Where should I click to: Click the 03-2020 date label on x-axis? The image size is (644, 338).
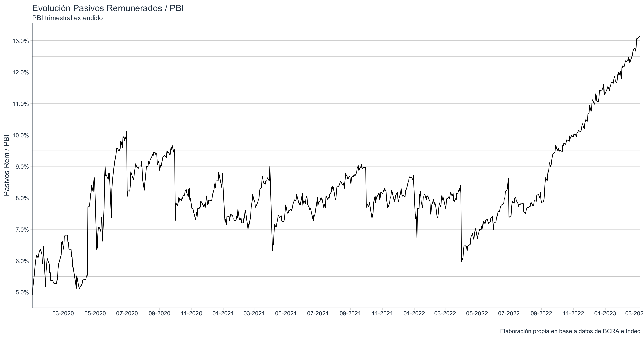63,313
